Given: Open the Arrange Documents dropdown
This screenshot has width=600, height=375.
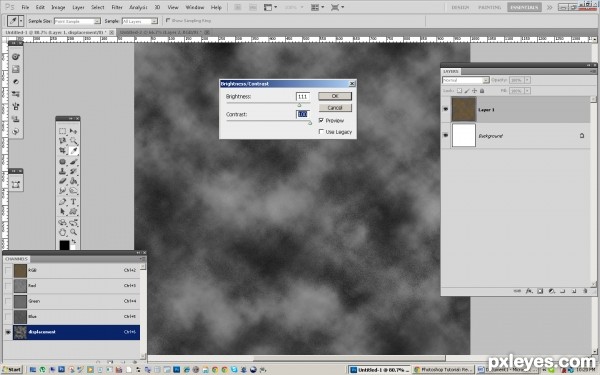Looking at the screenshot, I should pyautogui.click(x=318, y=7).
